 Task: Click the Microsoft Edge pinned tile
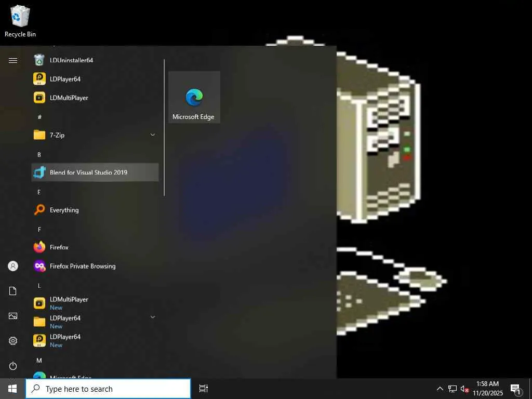coord(194,97)
